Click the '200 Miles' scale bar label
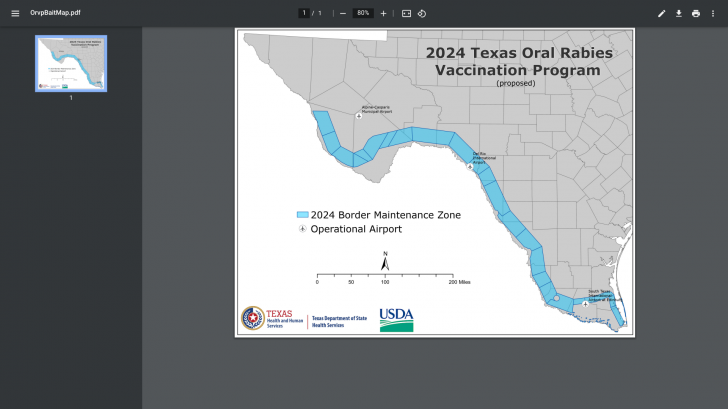This screenshot has height=409, width=728. point(459,282)
